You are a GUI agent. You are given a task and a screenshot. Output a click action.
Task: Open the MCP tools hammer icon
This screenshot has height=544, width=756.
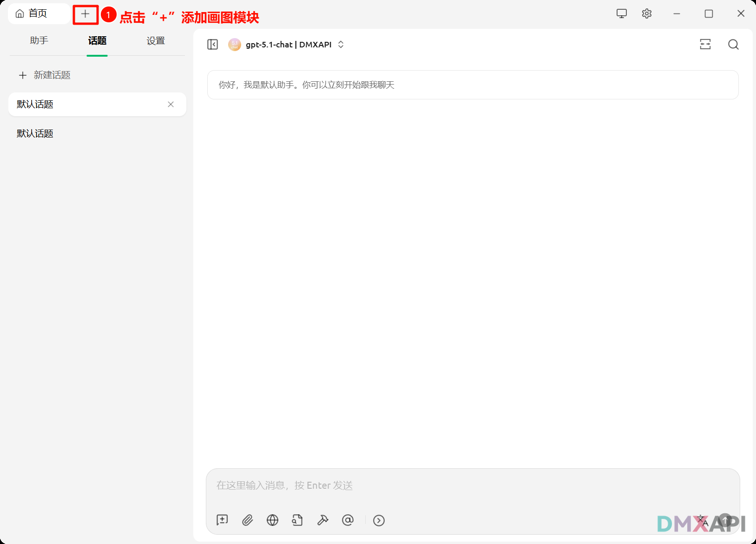(322, 520)
